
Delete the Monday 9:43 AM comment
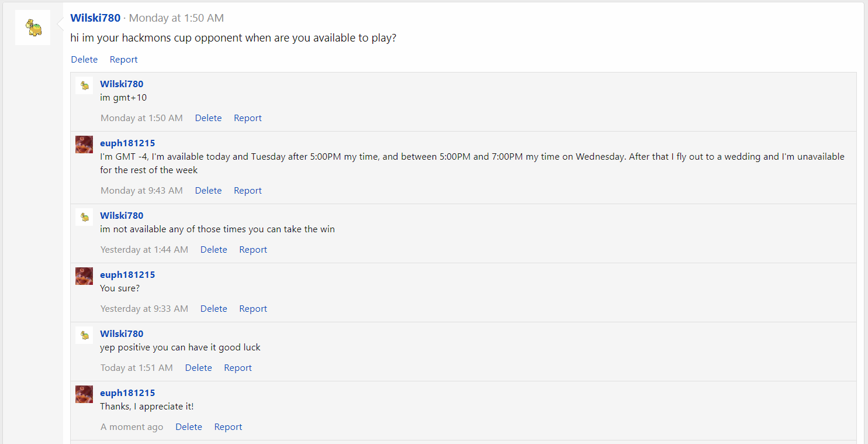point(208,191)
